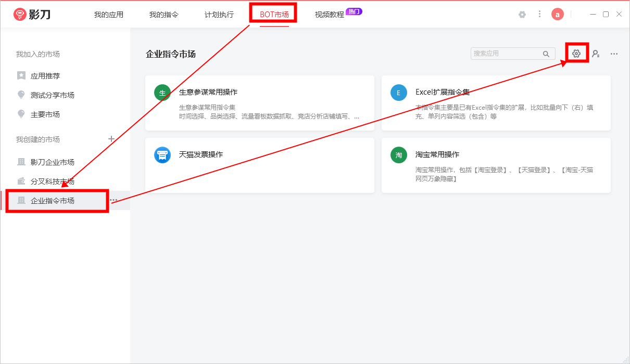Click the 热门 badge on 视频教程

[x=354, y=11]
